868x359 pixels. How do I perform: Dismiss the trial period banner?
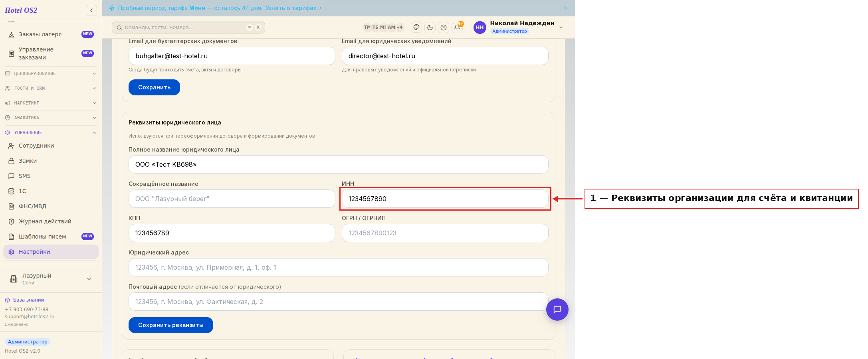click(x=566, y=8)
